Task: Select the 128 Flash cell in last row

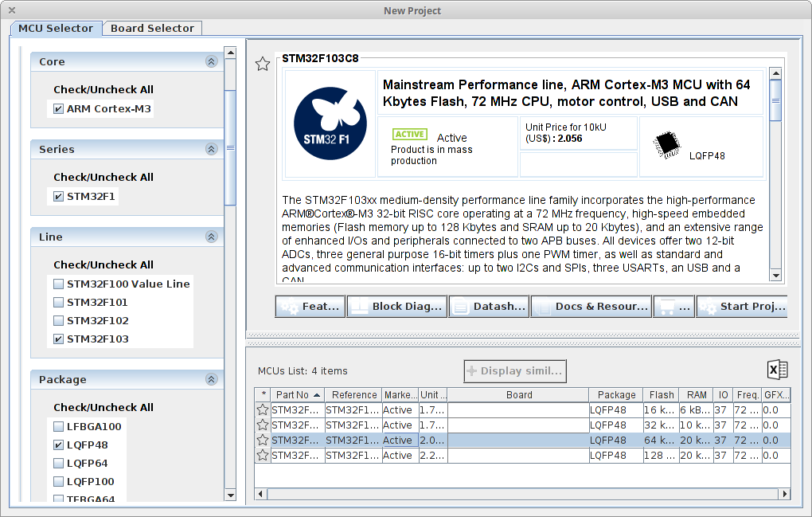Action: click(661, 456)
